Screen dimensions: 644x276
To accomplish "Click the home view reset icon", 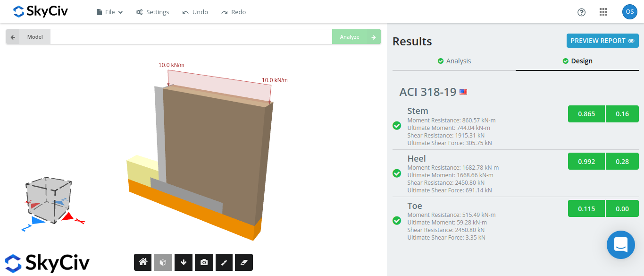I will tap(143, 262).
